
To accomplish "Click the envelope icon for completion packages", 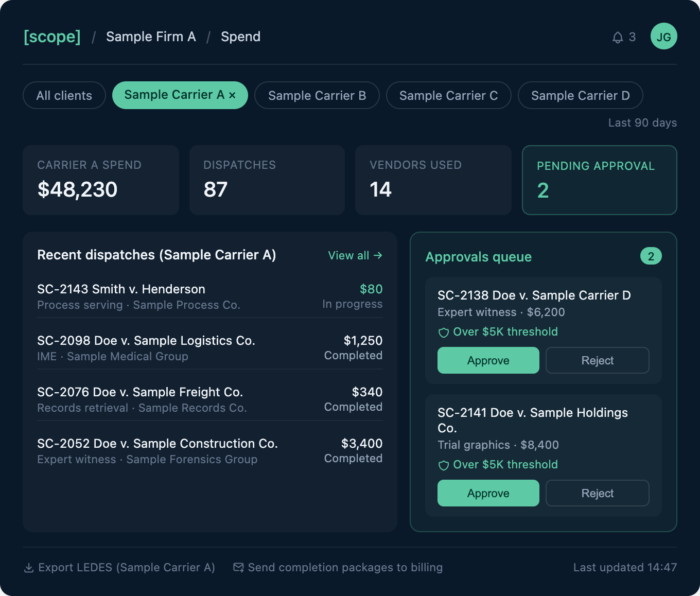I will click(x=238, y=567).
